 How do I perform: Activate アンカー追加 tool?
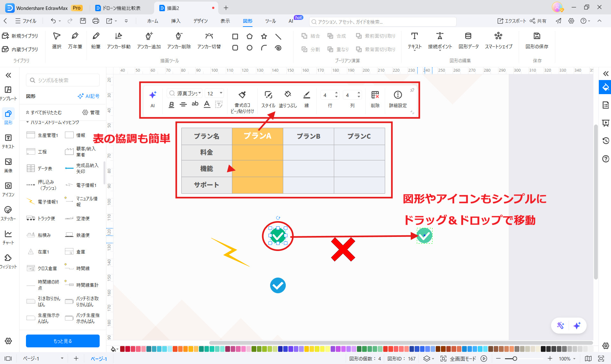(149, 41)
